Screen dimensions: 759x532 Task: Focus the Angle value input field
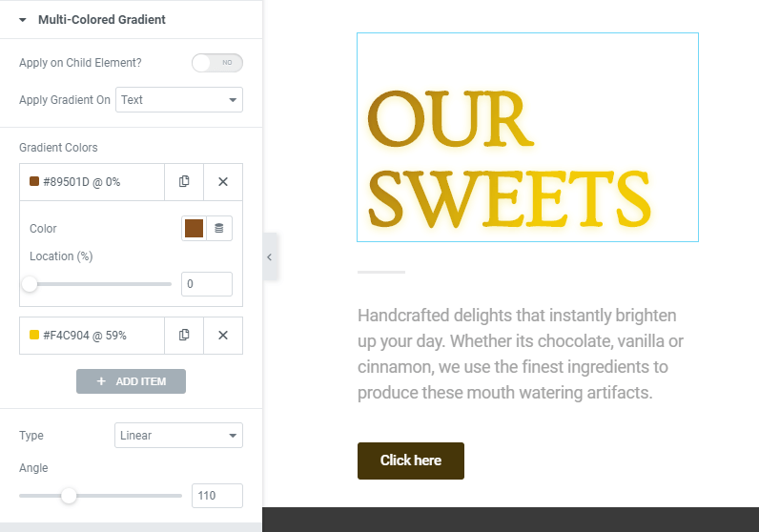[x=216, y=496]
